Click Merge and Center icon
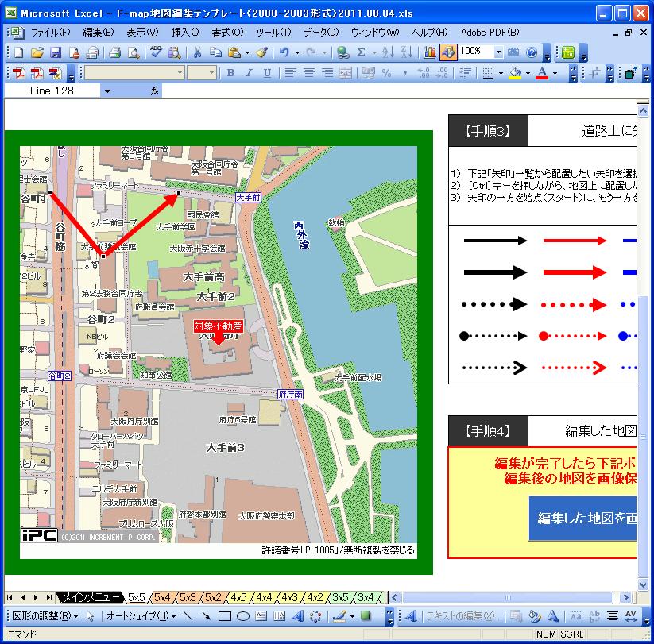654x644 pixels. click(346, 73)
